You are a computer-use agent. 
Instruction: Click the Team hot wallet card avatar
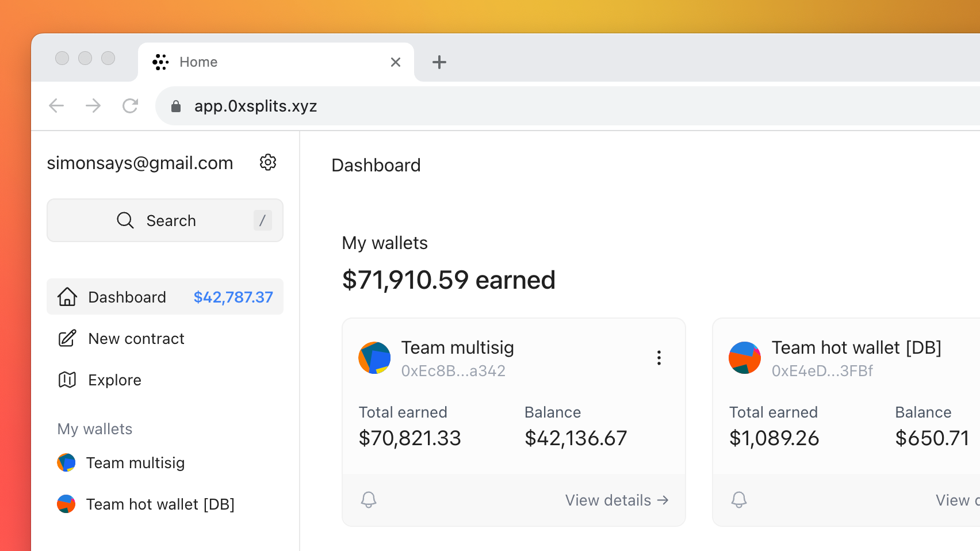[745, 358]
